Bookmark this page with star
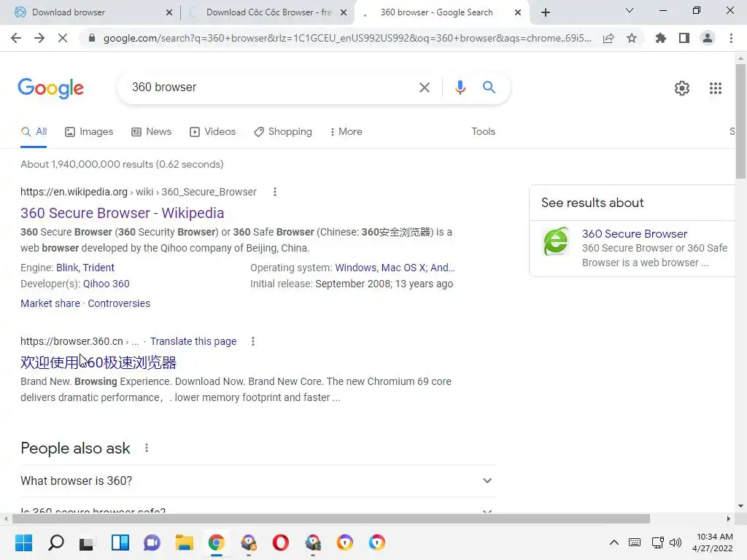 632,38
